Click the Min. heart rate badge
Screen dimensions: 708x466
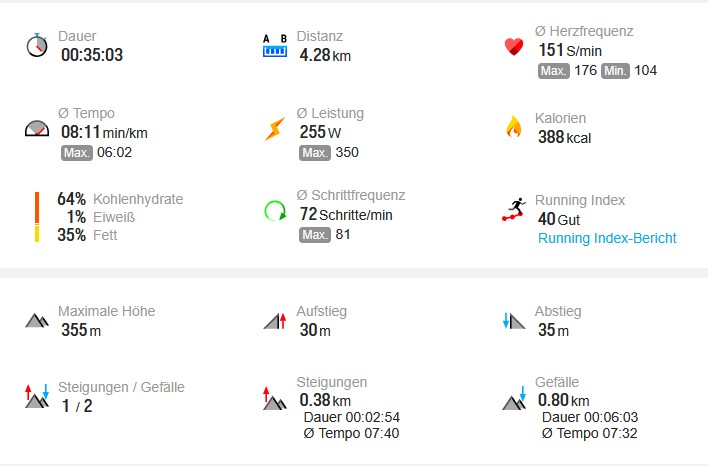[616, 71]
